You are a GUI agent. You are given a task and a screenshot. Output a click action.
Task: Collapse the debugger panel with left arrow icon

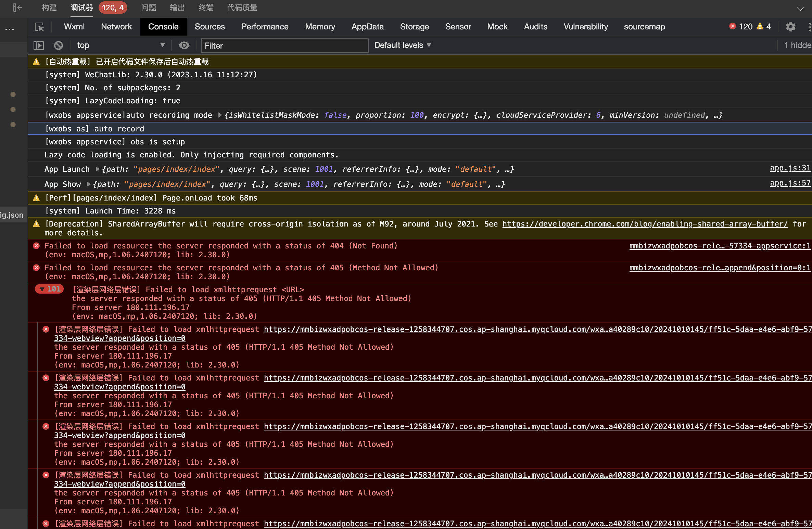click(x=17, y=8)
